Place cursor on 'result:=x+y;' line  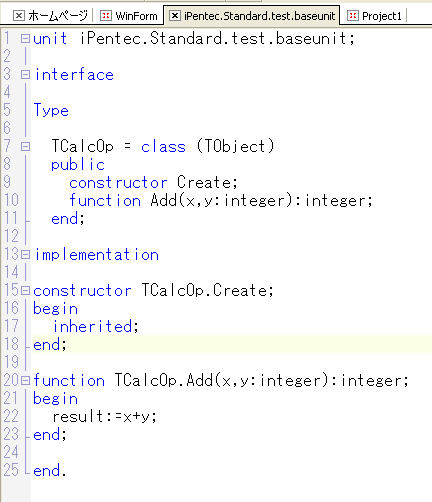click(104, 417)
